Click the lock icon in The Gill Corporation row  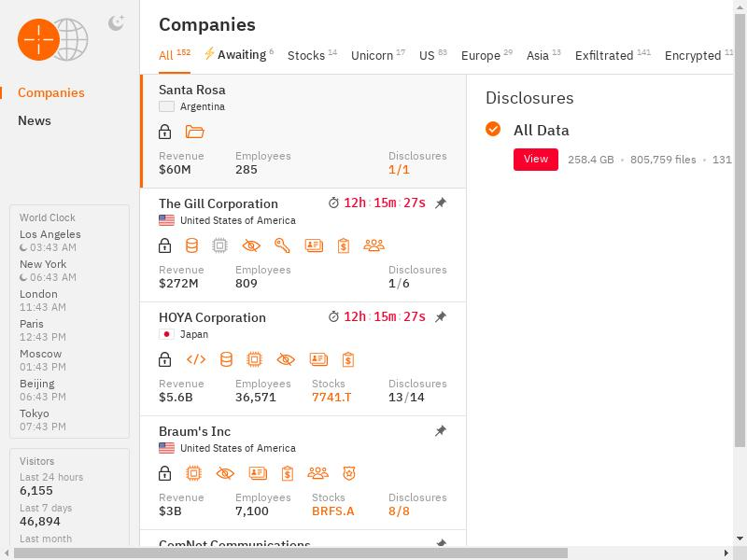coord(165,245)
